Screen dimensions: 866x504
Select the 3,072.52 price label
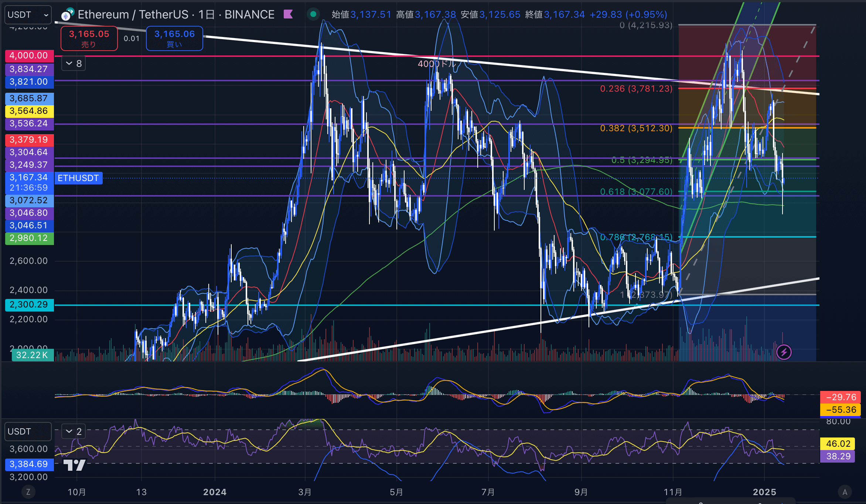coord(30,200)
